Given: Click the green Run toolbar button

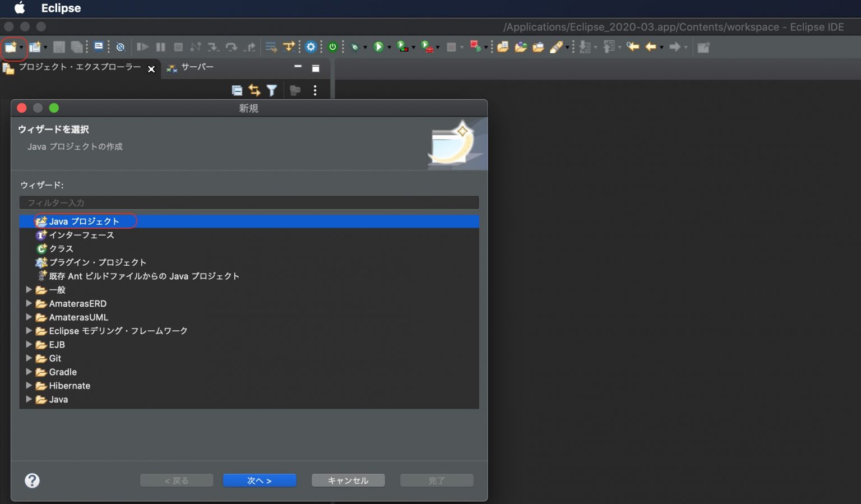Looking at the screenshot, I should point(378,47).
